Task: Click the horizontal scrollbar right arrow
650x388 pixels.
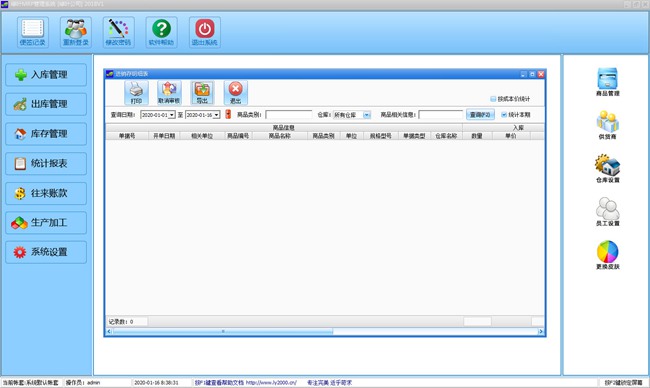Action: click(x=541, y=332)
